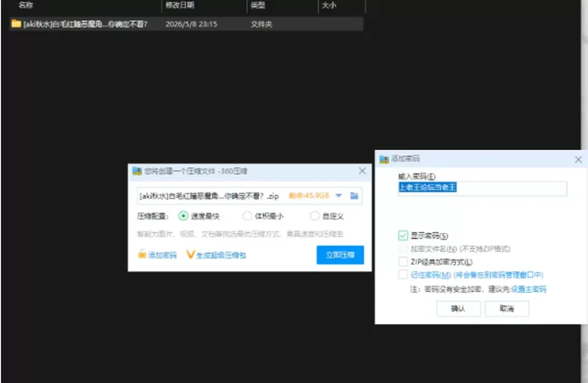This screenshot has height=383, width=588.
Task: Choose the 体积最小 radio button
Action: tap(247, 216)
